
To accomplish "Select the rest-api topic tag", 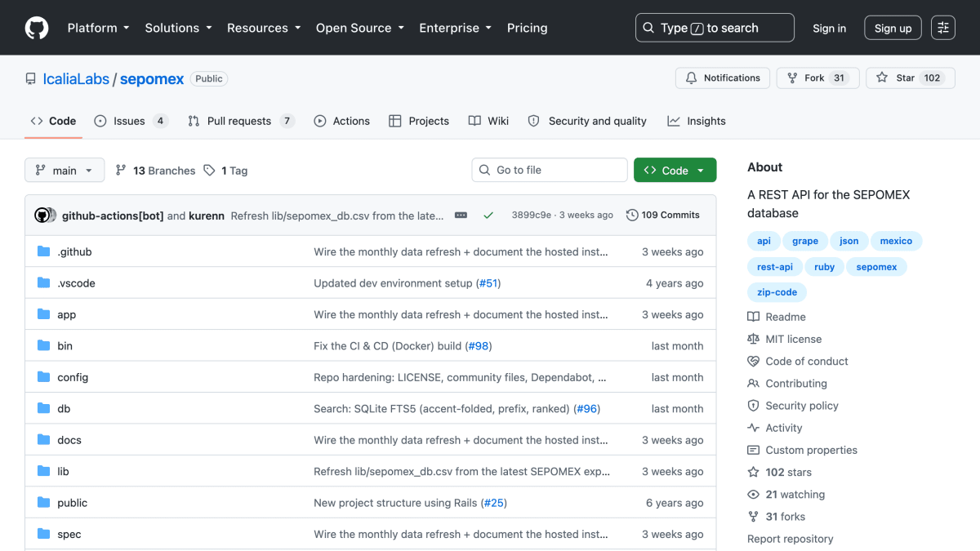I will click(775, 267).
